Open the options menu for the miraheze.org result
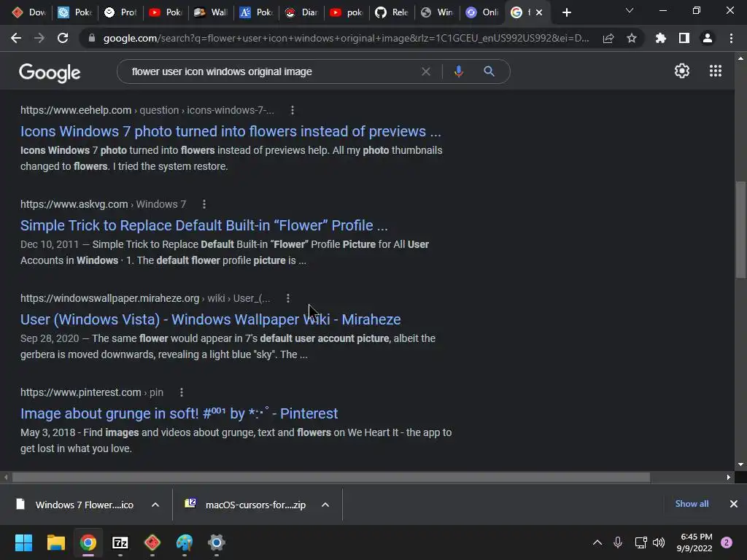The image size is (747, 560). pyautogui.click(x=288, y=298)
